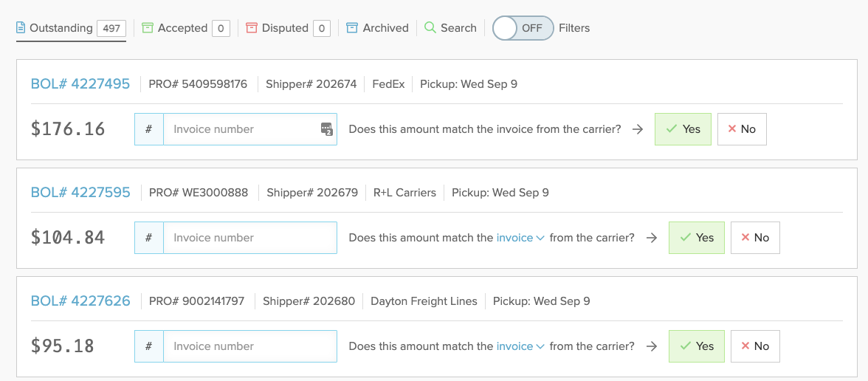The width and height of the screenshot is (868, 381).
Task: Open BOL# 4227495 link
Action: coord(80,84)
